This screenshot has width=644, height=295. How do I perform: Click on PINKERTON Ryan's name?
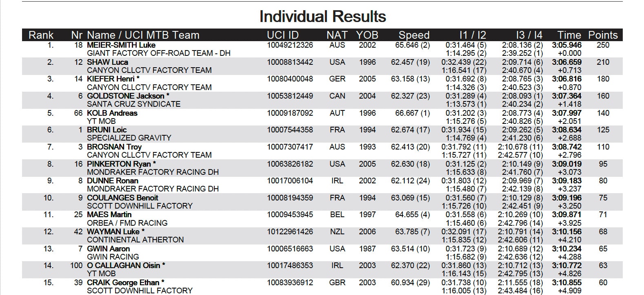[119, 164]
